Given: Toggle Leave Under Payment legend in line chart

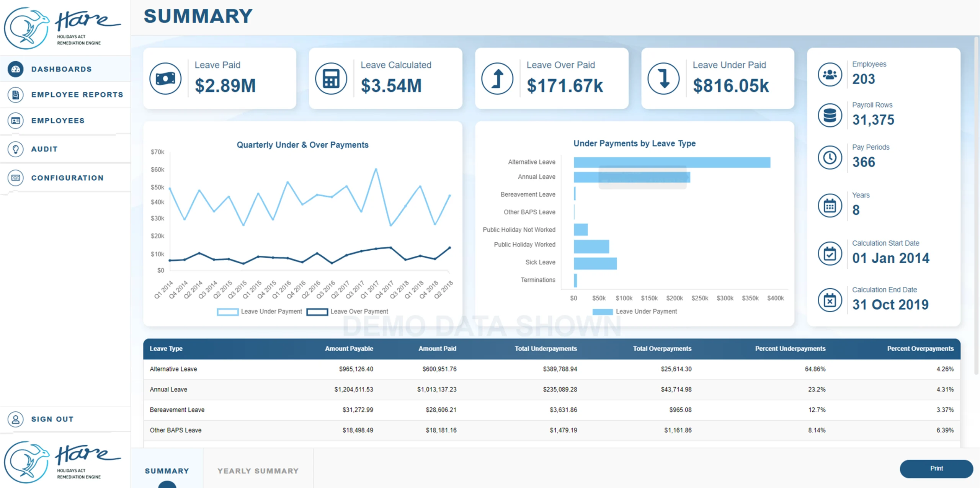Looking at the screenshot, I should 260,312.
